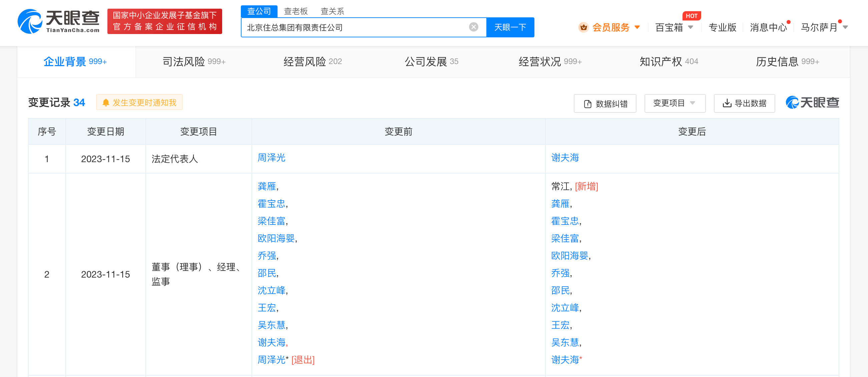Open 吴东慧 link in 变更前 column
This screenshot has width=868, height=377.
[272, 325]
